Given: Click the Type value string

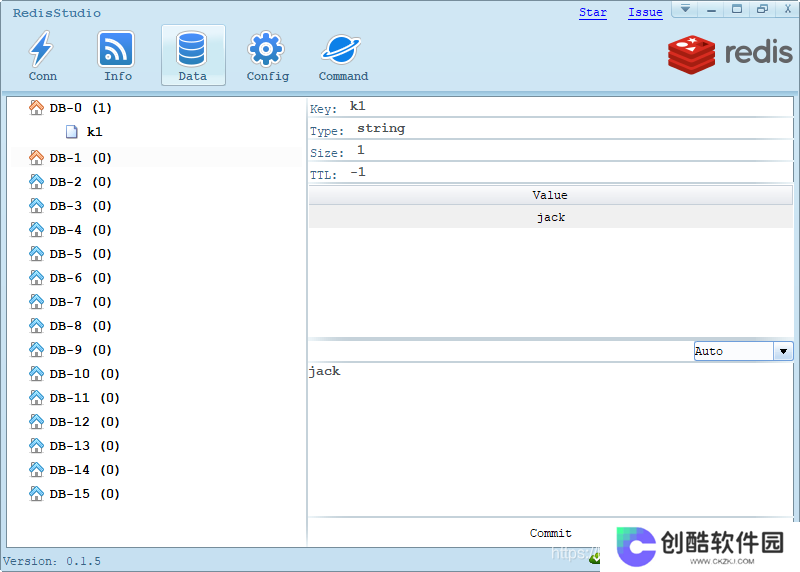Looking at the screenshot, I should (x=381, y=128).
